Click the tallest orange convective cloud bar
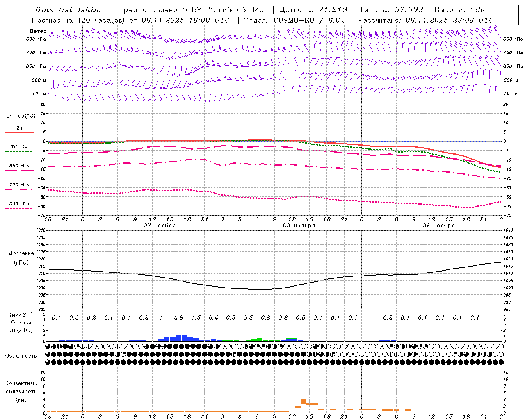This screenshot has width=525, height=420. [x=304, y=402]
